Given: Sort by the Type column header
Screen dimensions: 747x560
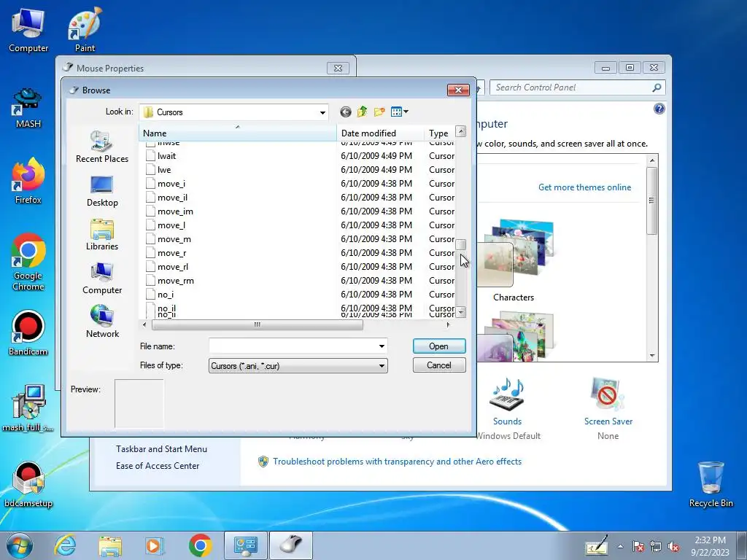Looking at the screenshot, I should (x=438, y=133).
